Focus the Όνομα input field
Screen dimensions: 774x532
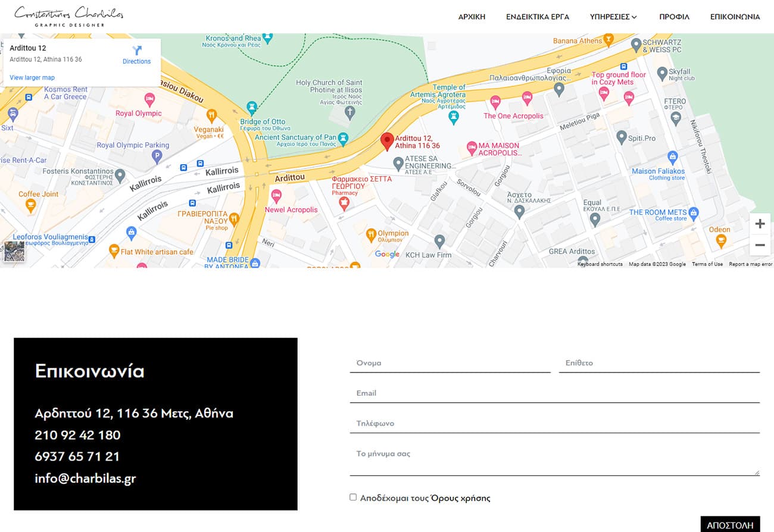click(450, 363)
